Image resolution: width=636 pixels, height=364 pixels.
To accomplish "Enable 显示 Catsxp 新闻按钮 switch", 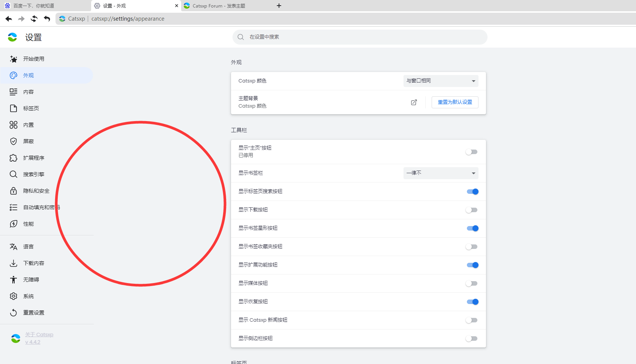I will point(472,320).
